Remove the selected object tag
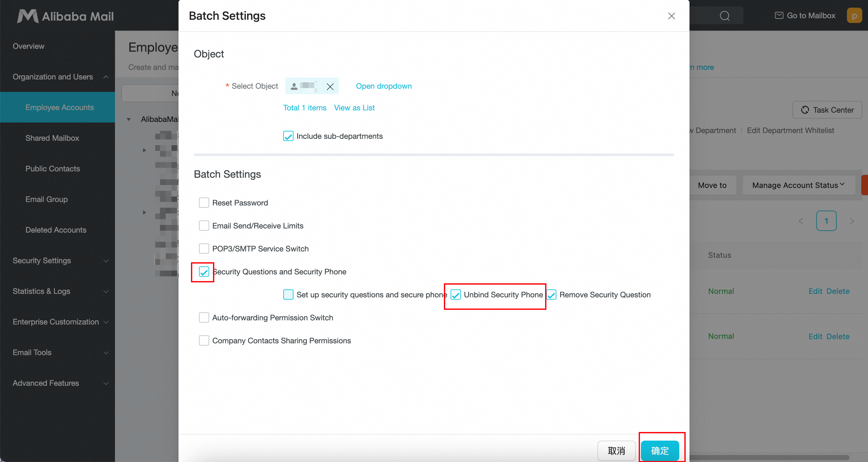 [x=330, y=86]
